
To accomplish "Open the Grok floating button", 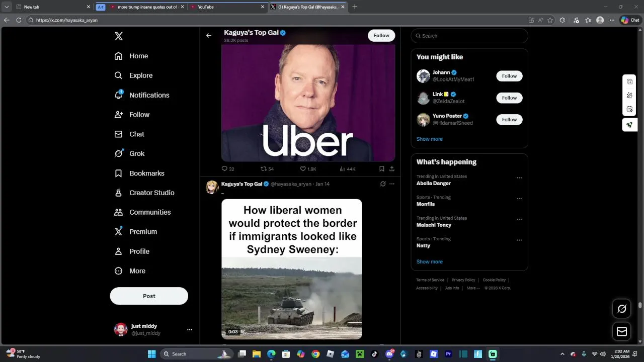I will pos(622,309).
